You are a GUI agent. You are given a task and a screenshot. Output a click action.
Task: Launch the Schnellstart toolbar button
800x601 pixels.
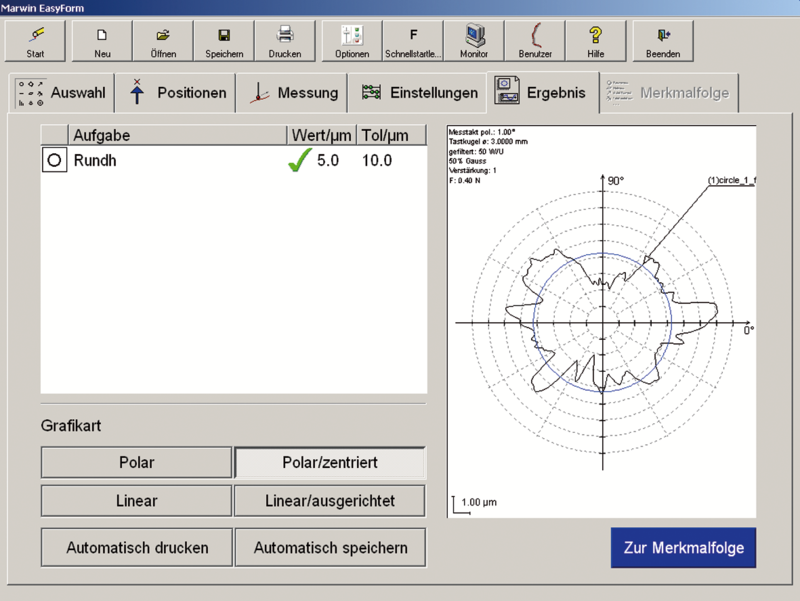pyautogui.click(x=413, y=40)
